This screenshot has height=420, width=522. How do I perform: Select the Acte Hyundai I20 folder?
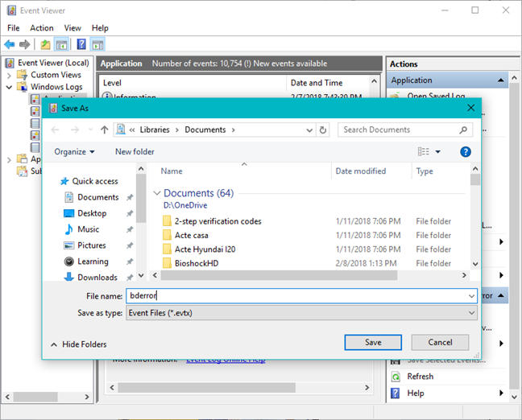tap(199, 249)
